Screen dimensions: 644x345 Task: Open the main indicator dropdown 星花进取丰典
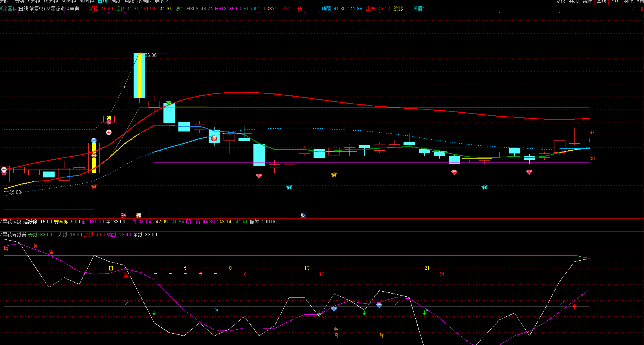point(63,9)
